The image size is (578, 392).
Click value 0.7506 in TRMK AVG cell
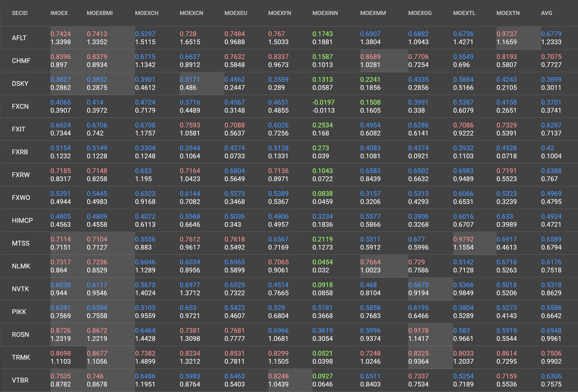coord(551,353)
